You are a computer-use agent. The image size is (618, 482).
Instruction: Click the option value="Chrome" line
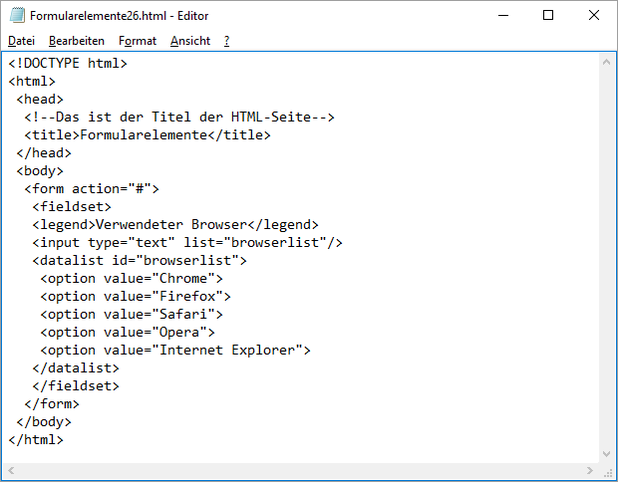(132, 279)
